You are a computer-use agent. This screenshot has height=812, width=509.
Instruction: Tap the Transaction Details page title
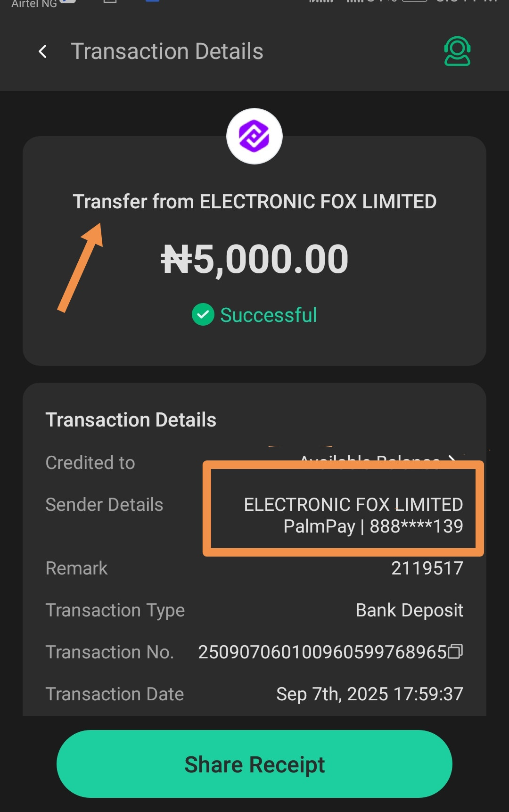pyautogui.click(x=167, y=51)
